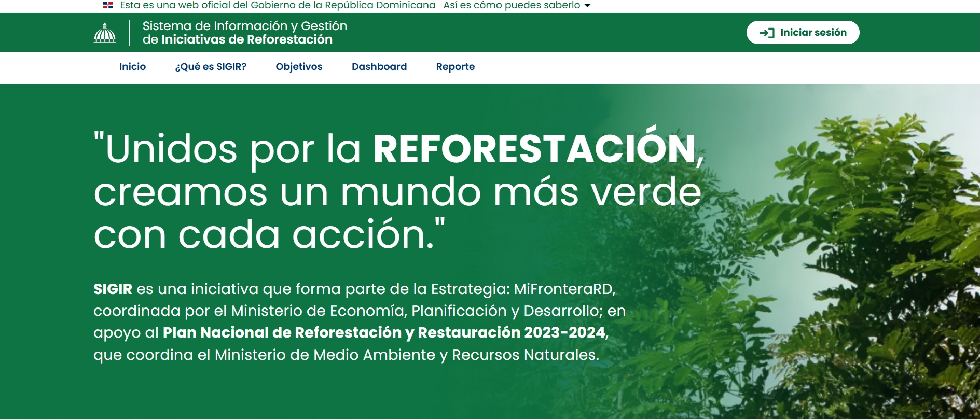
Task: Open the Dashboard page
Action: 379,67
